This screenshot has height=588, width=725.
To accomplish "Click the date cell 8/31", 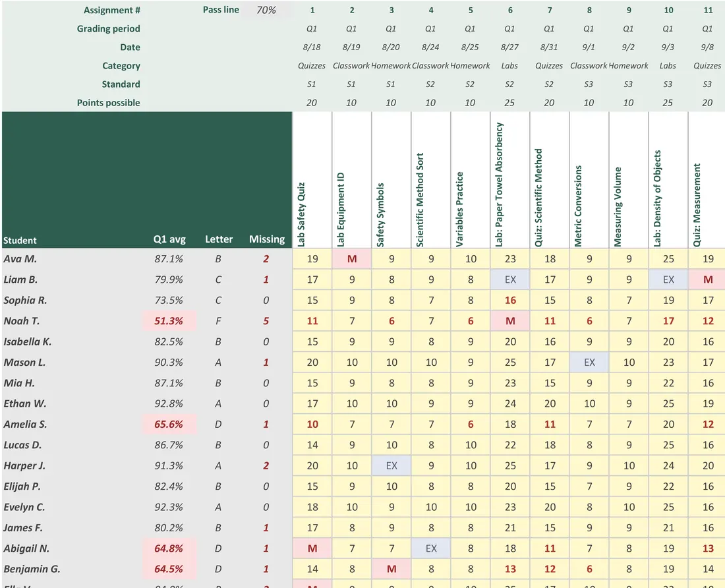I will (x=549, y=47).
